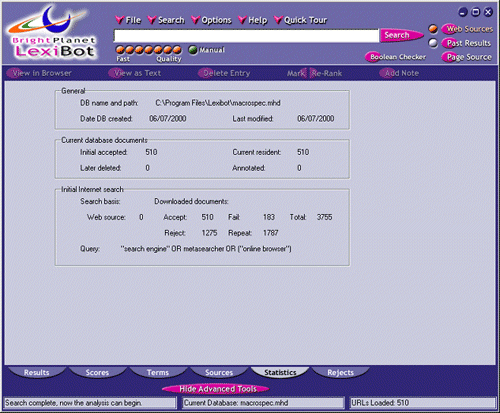Viewport: 500px width, 413px height.
Task: Click the Annotated value 0
Action: 299,168
